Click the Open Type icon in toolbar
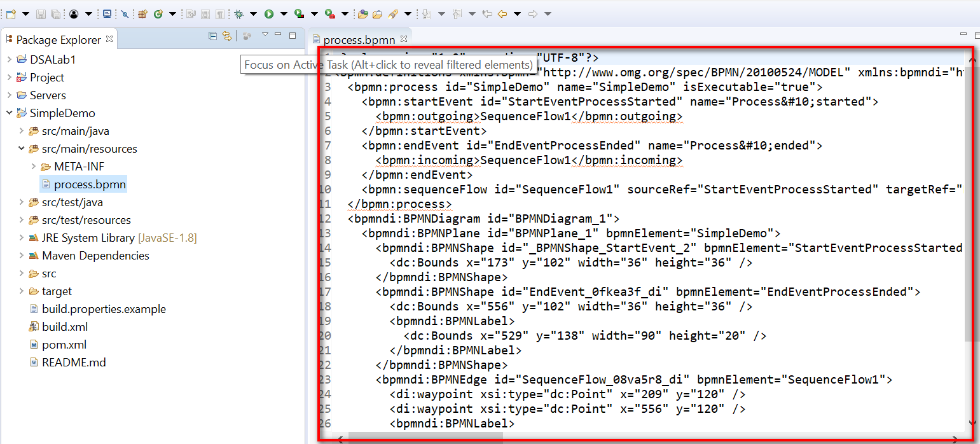980x444 pixels. coord(363,13)
